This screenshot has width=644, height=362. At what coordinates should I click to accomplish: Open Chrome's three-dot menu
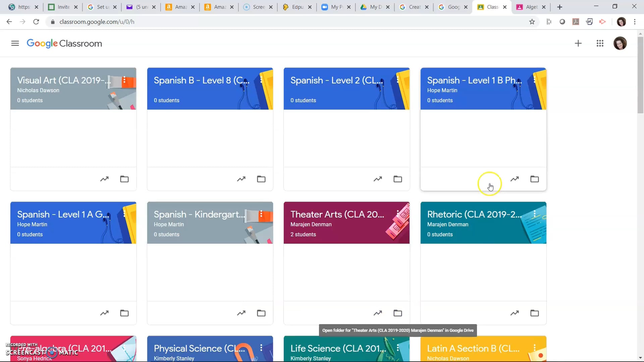635,22
